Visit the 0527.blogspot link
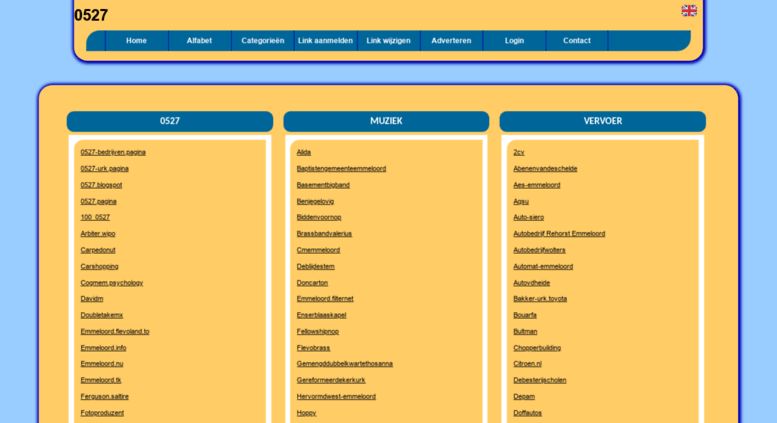777x423 pixels. [101, 185]
